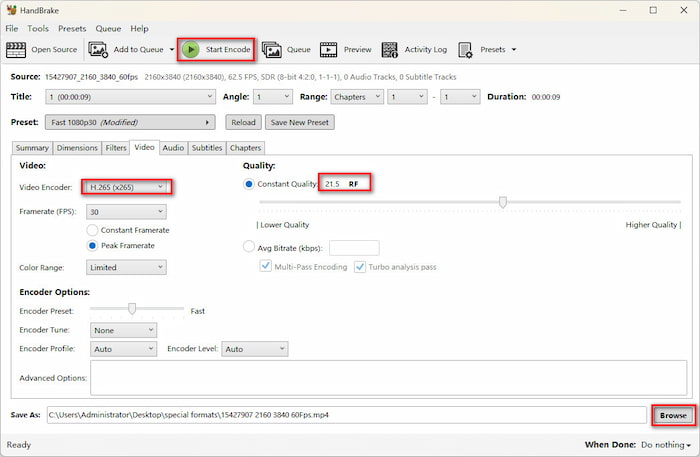700x457 pixels.
Task: Click the Encoder Preset slider handle
Action: coord(132,308)
